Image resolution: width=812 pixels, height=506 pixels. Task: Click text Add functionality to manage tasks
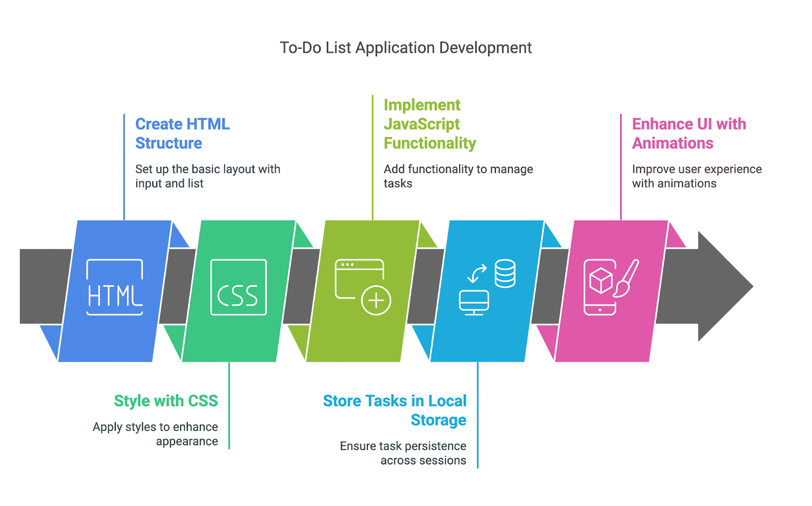pos(458,176)
